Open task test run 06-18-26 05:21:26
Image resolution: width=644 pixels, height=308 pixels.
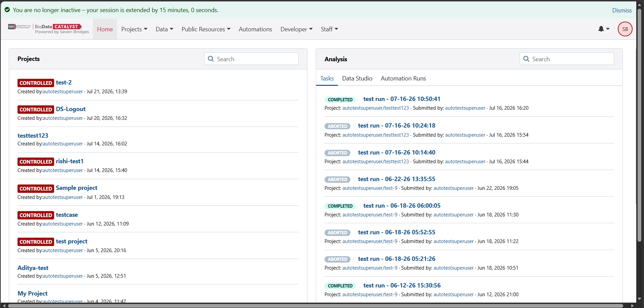point(396,259)
